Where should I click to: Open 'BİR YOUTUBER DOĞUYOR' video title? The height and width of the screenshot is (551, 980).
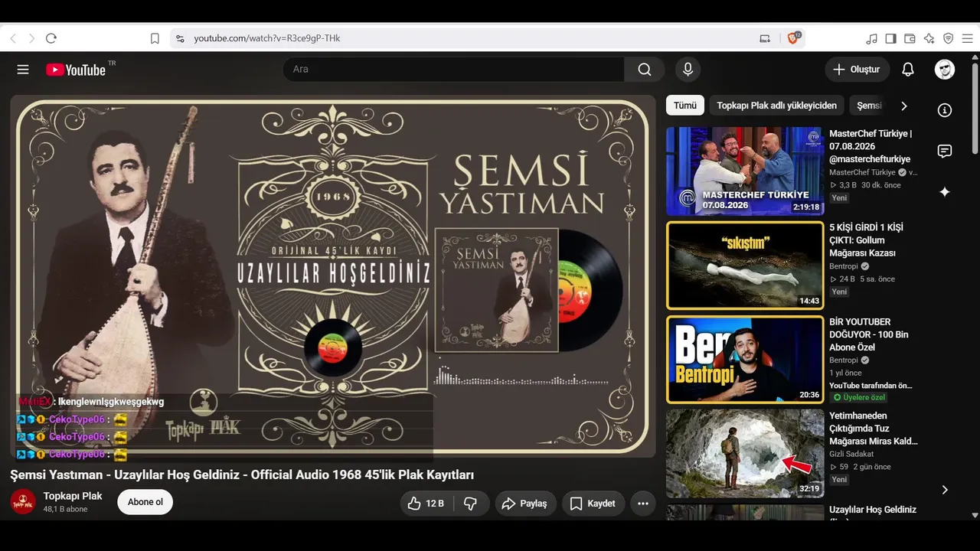click(x=869, y=334)
